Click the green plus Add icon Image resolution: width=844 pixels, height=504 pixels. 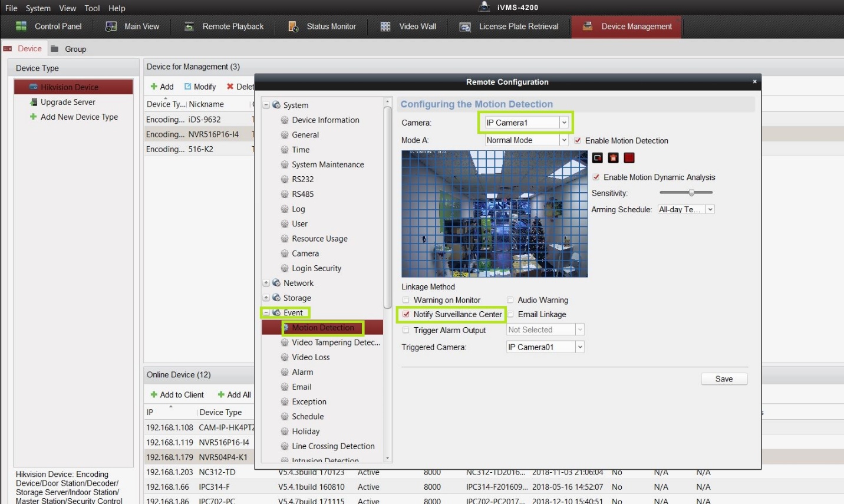(154, 87)
